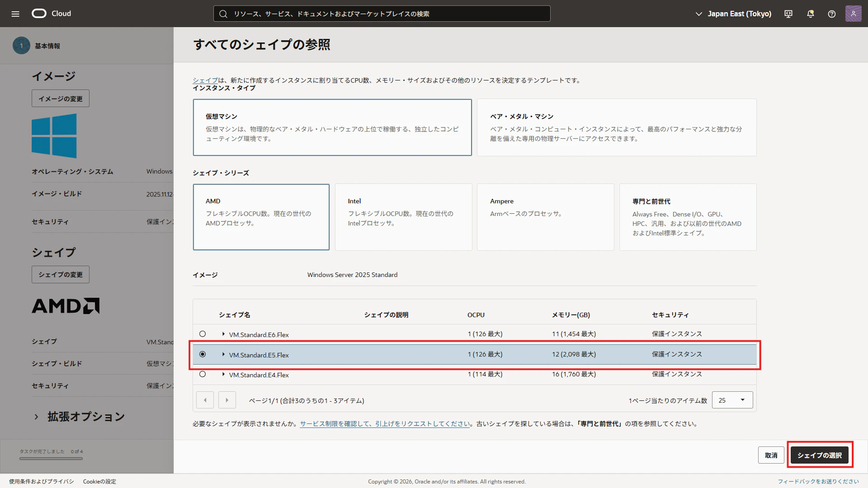Click the 16 (1,760 最大) memory cell

(x=574, y=374)
